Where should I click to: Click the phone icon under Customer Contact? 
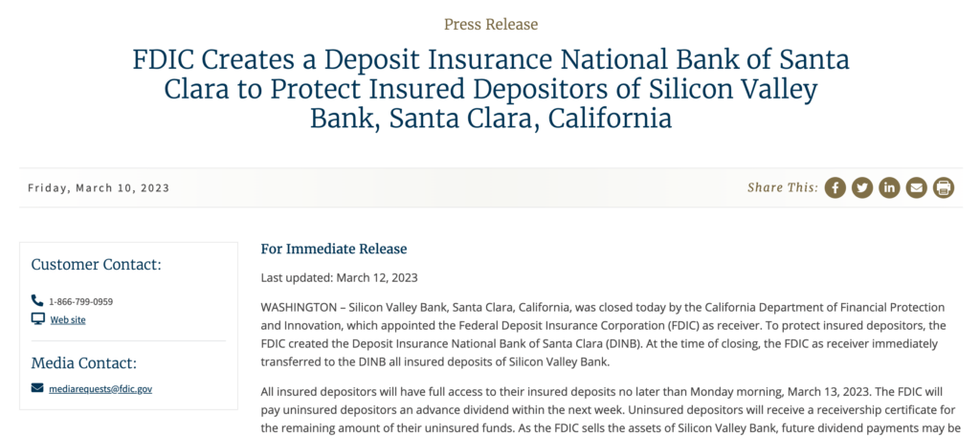tap(37, 301)
